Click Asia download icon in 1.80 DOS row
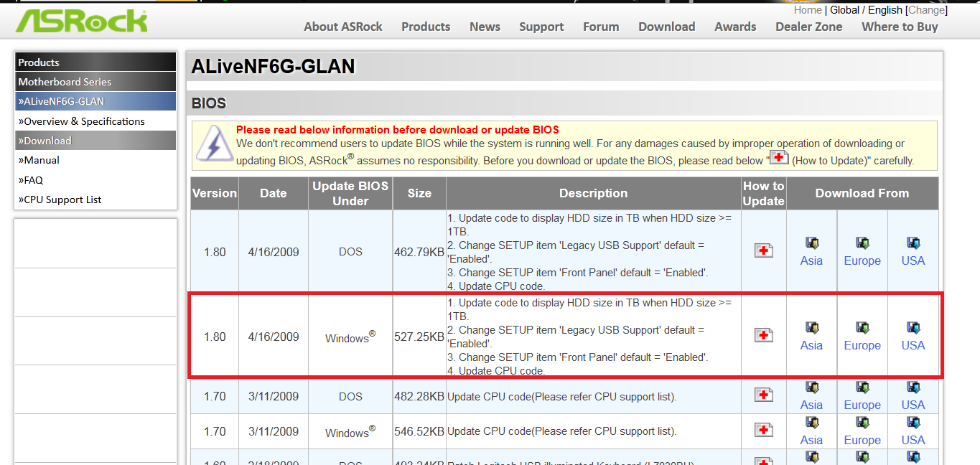This screenshot has height=465, width=980. pos(812,243)
